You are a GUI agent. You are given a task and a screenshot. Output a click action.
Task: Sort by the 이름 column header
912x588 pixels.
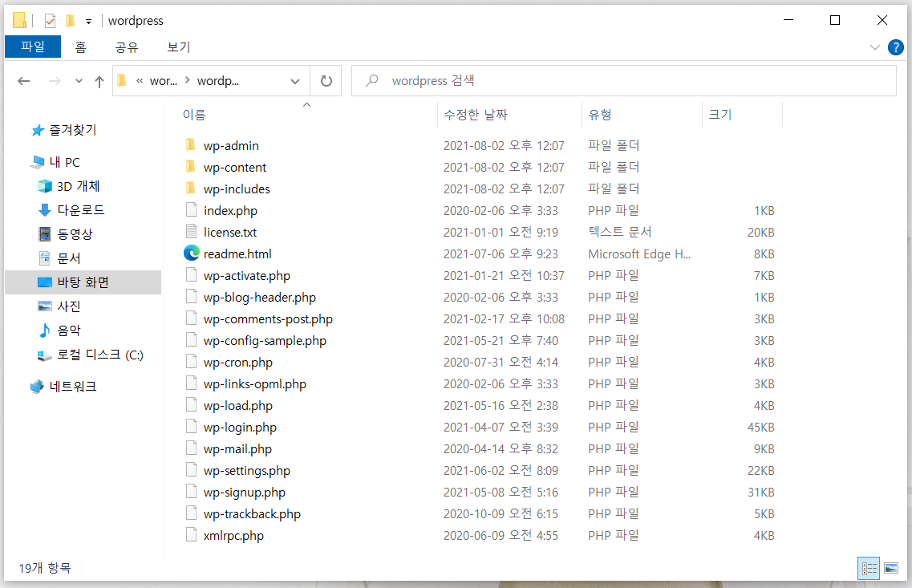pyautogui.click(x=194, y=115)
